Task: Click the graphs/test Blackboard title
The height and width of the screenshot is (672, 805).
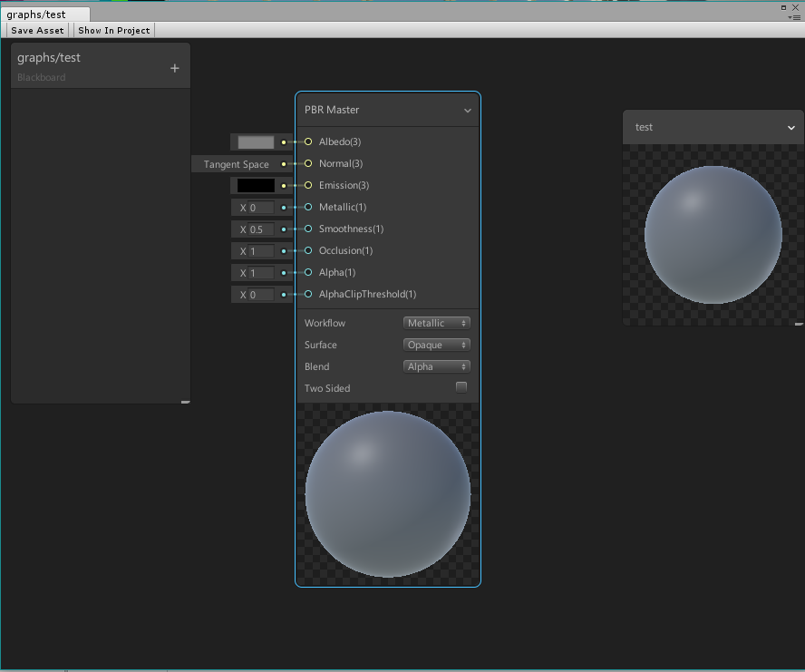Action: [x=49, y=57]
